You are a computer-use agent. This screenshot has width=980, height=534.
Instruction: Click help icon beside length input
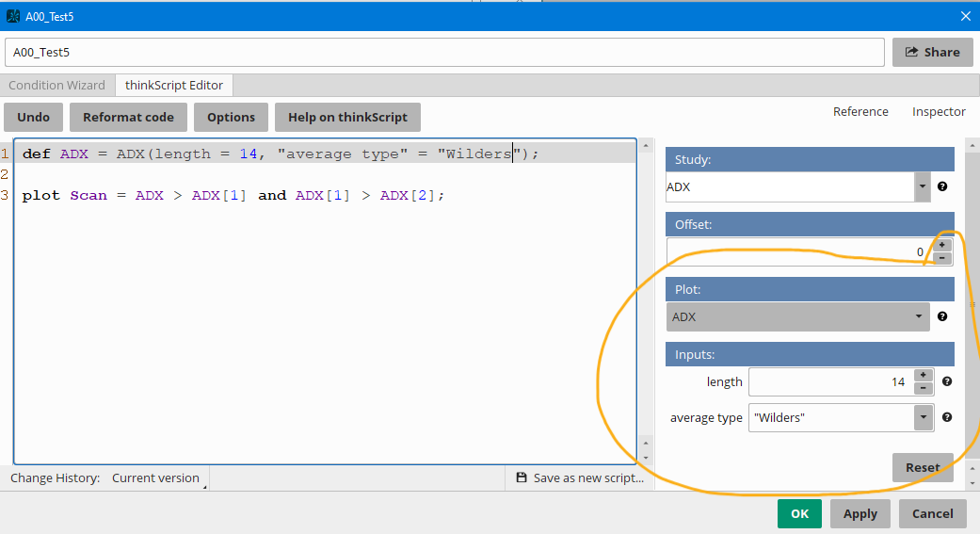tap(947, 381)
